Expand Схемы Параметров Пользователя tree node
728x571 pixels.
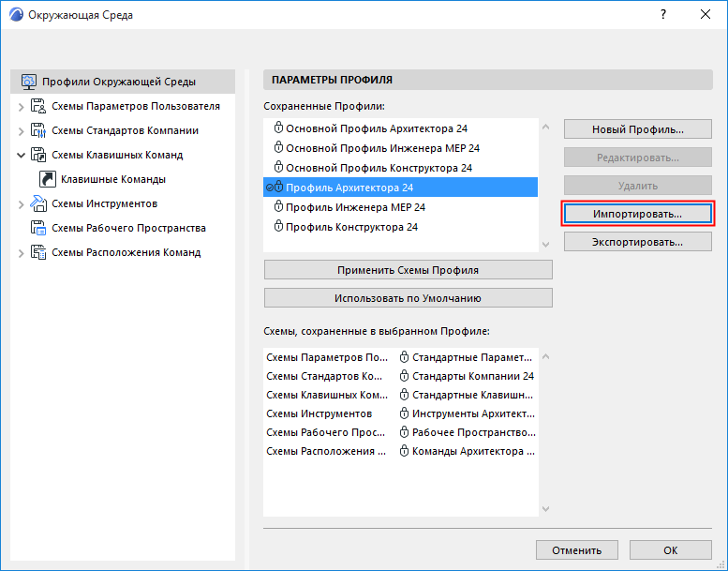click(x=21, y=107)
